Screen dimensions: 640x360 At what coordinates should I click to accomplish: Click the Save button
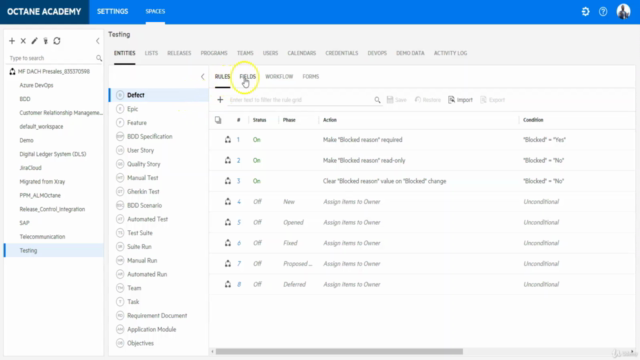click(x=397, y=100)
